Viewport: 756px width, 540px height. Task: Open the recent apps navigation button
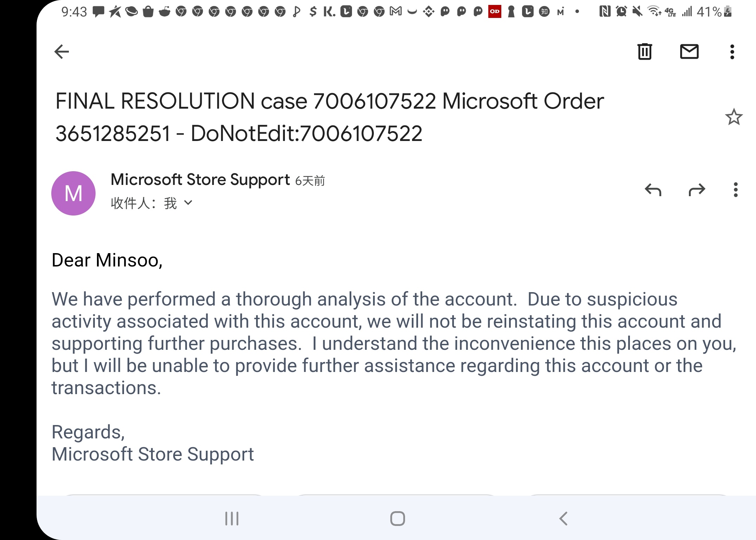coord(232,519)
